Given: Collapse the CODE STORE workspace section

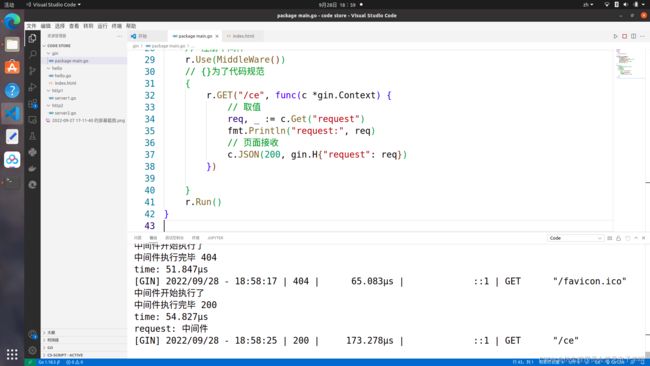Looking at the screenshot, I should (x=84, y=46).
